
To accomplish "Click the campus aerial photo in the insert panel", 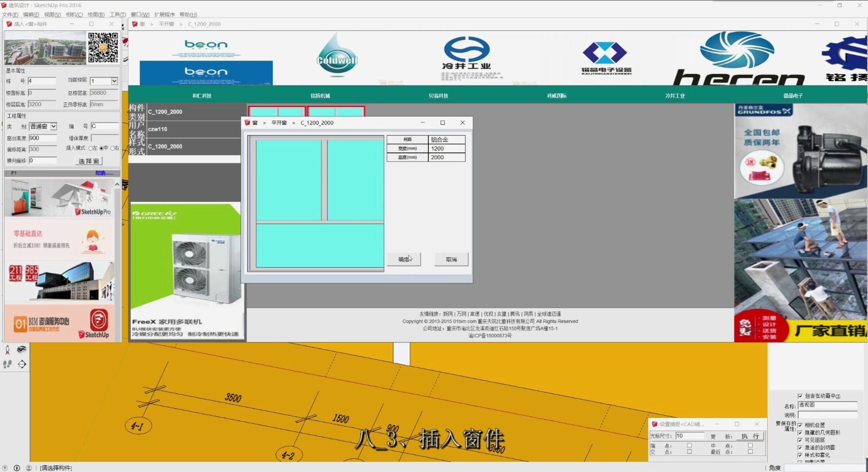I will (45, 48).
